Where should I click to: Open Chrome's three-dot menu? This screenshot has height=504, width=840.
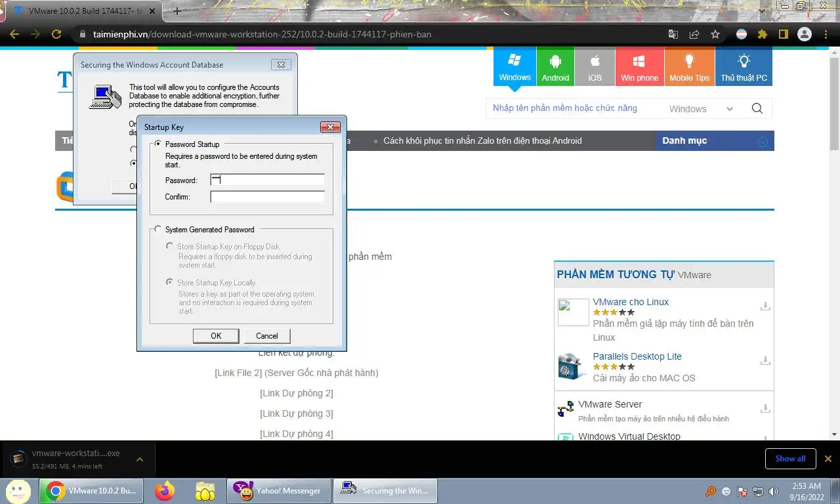826,34
